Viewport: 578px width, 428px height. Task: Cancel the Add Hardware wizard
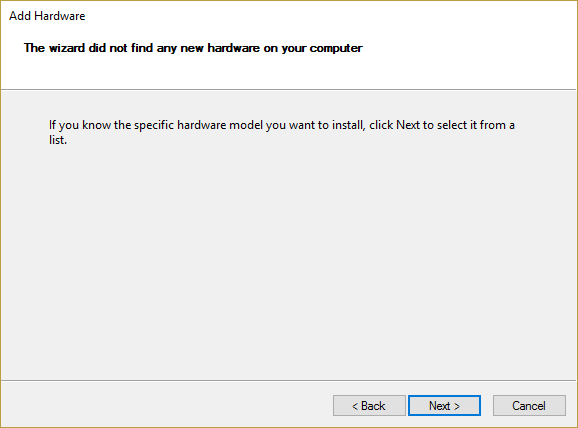(529, 406)
